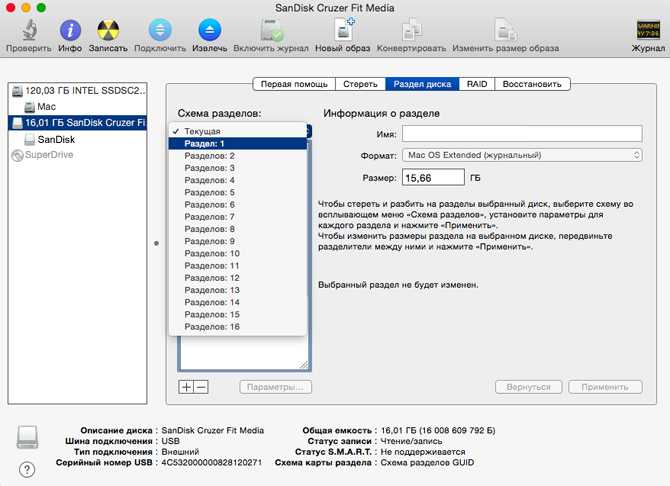Choose Раздел: 1 in the scheme menu
Image resolution: width=670 pixels, height=486 pixels.
[x=238, y=144]
